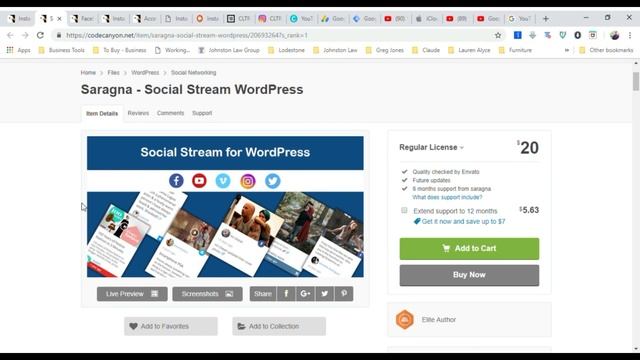Go to Files breadcrumb link
The height and width of the screenshot is (360, 640).
[x=113, y=73]
